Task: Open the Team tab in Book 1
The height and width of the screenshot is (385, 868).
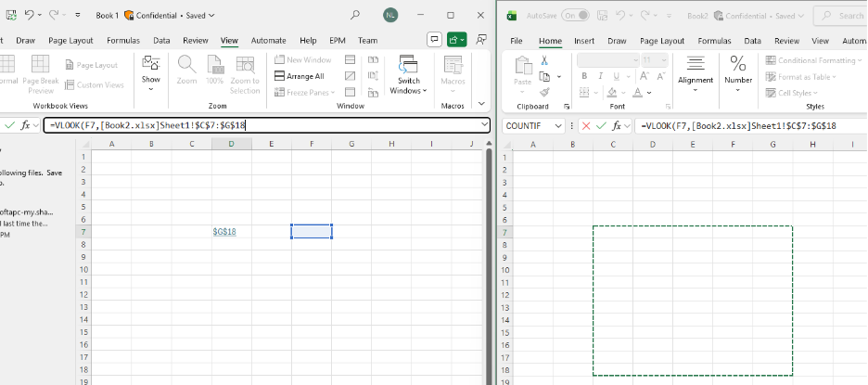Action: click(x=367, y=41)
